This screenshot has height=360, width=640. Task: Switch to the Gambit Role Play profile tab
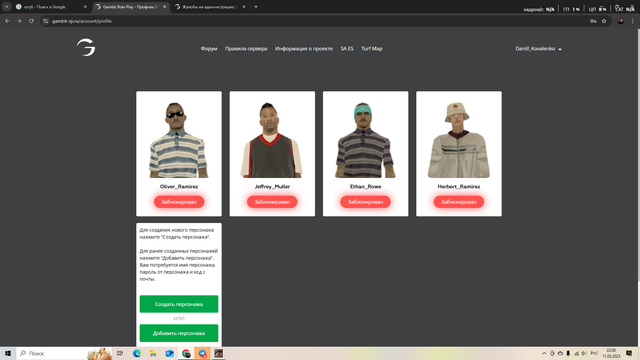[131, 7]
